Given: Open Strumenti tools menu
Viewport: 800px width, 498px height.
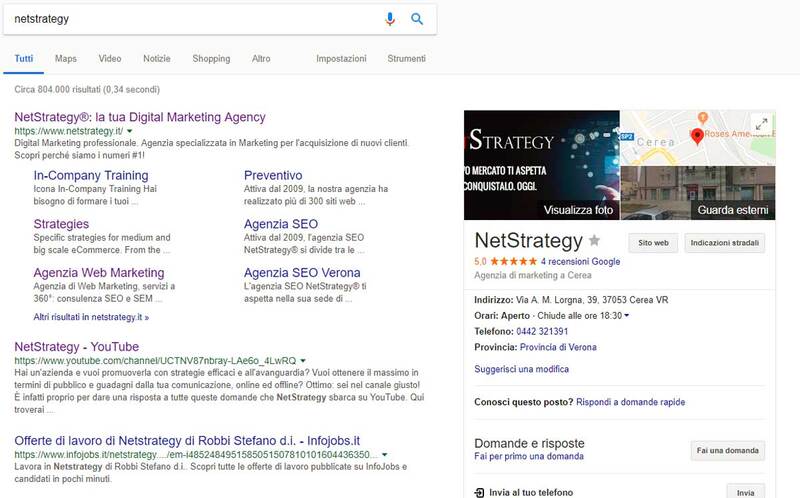Looking at the screenshot, I should [x=406, y=58].
